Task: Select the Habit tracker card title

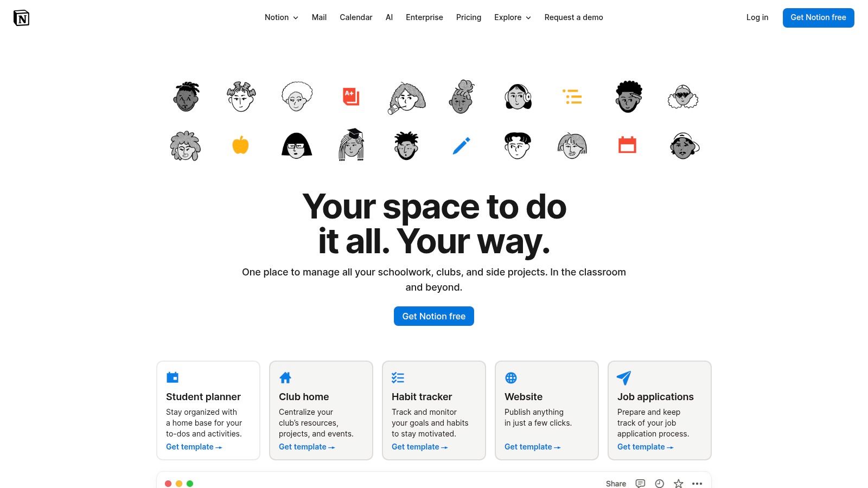Action: 422,397
